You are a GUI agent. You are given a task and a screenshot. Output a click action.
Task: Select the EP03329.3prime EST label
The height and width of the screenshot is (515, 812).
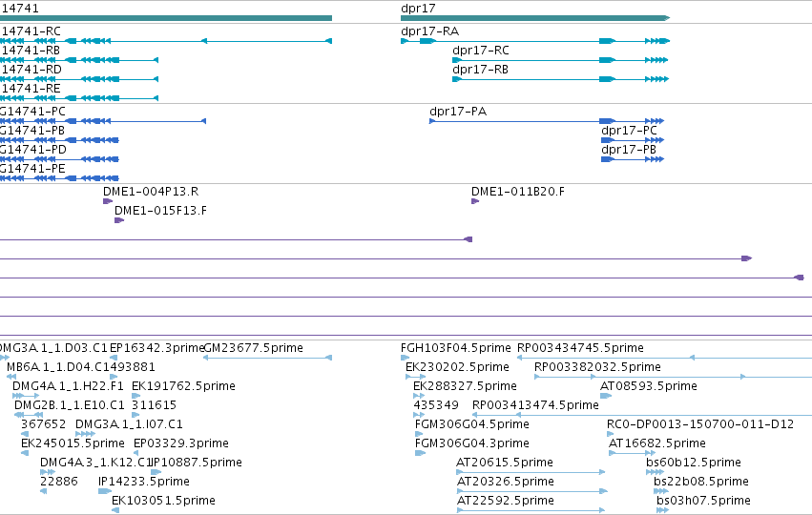pyautogui.click(x=181, y=444)
